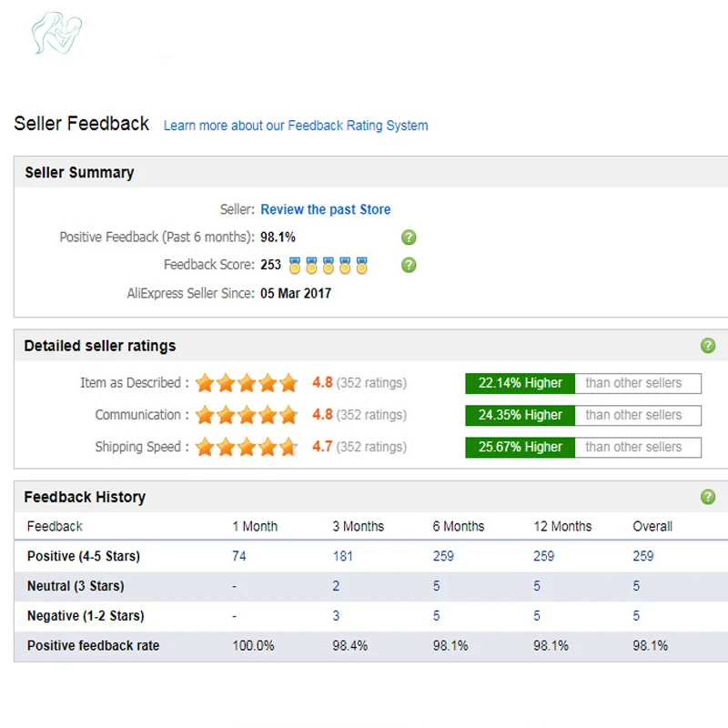
Task: Click the Communication star rating
Action: 246,415
